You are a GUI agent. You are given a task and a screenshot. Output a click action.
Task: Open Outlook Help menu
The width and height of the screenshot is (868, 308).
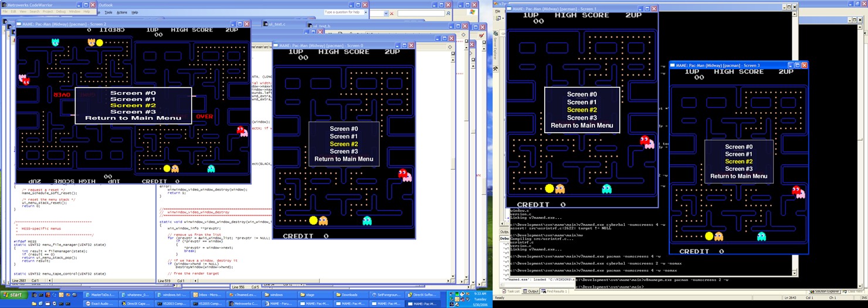pyautogui.click(x=135, y=12)
